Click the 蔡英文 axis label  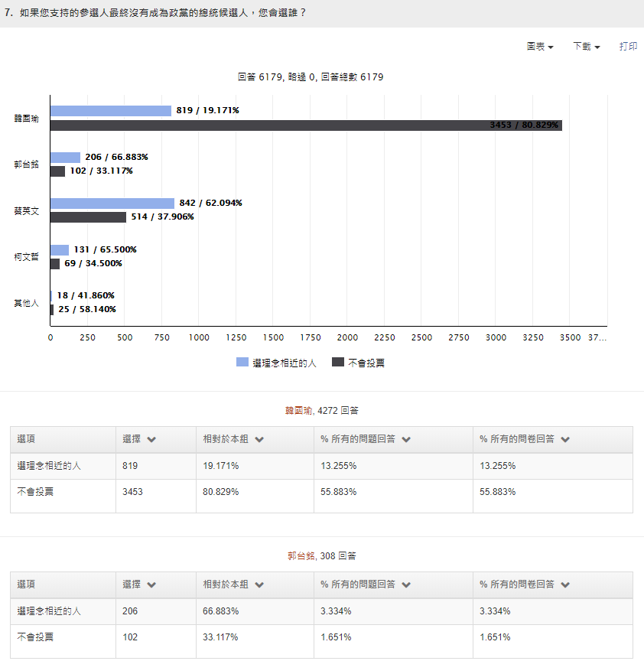click(26, 211)
